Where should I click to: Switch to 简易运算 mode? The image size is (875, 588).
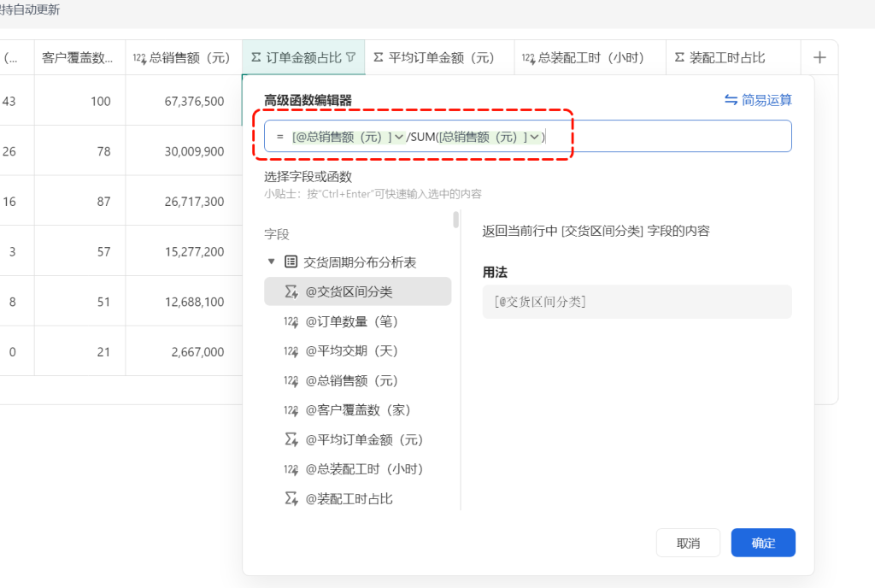758,100
